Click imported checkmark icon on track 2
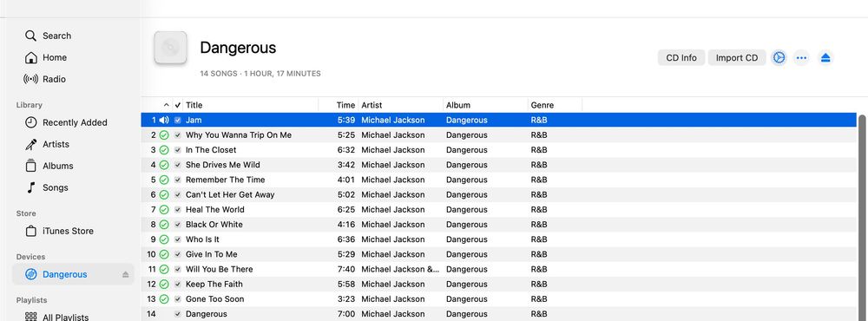This screenshot has width=868, height=321. tap(164, 135)
